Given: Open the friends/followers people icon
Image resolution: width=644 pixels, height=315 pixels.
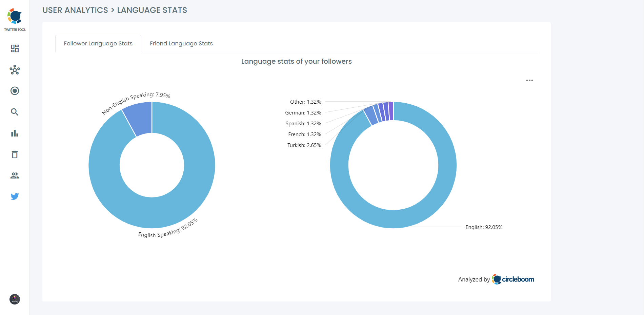Looking at the screenshot, I should tap(15, 175).
